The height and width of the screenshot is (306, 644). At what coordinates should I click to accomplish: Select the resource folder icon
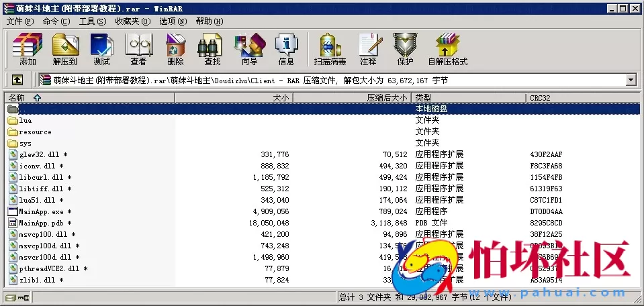pos(13,132)
